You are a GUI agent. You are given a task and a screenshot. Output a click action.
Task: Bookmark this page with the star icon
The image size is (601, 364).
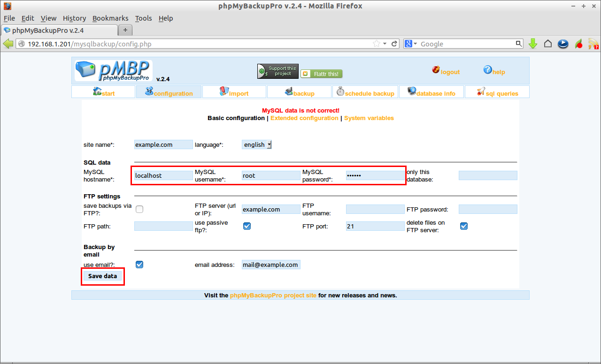376,44
